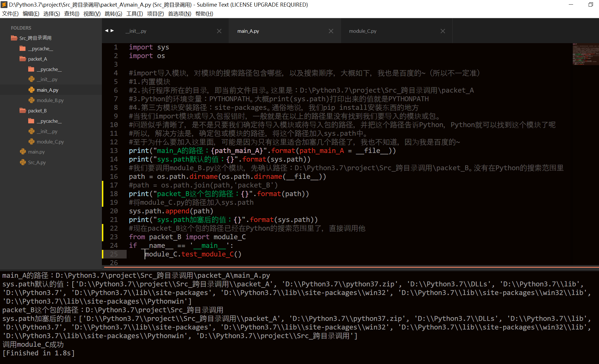Click the Sublime Text logo in title bar

click(4, 4)
